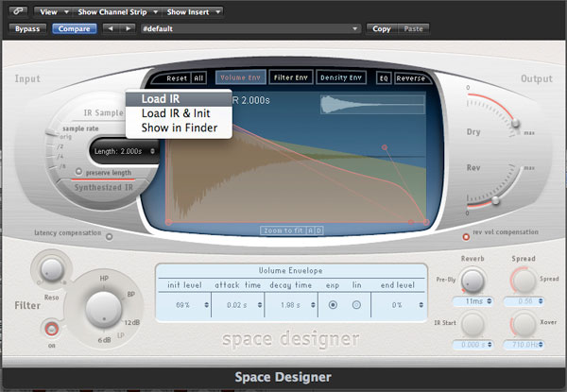Viewport: 567px width, 392px height.
Task: Click the Xover knob
Action: tap(524, 324)
